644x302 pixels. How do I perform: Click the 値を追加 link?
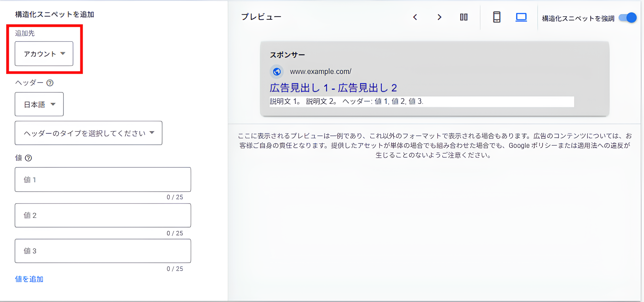click(29, 279)
